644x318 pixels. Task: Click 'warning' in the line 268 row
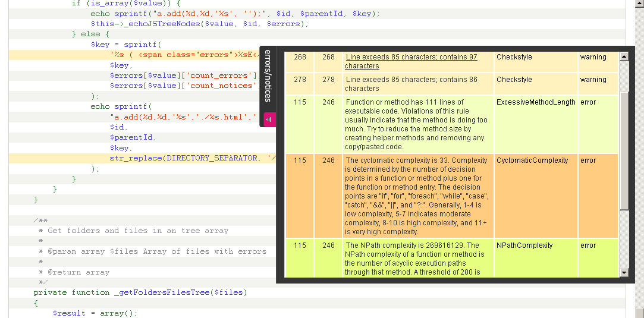(593, 57)
